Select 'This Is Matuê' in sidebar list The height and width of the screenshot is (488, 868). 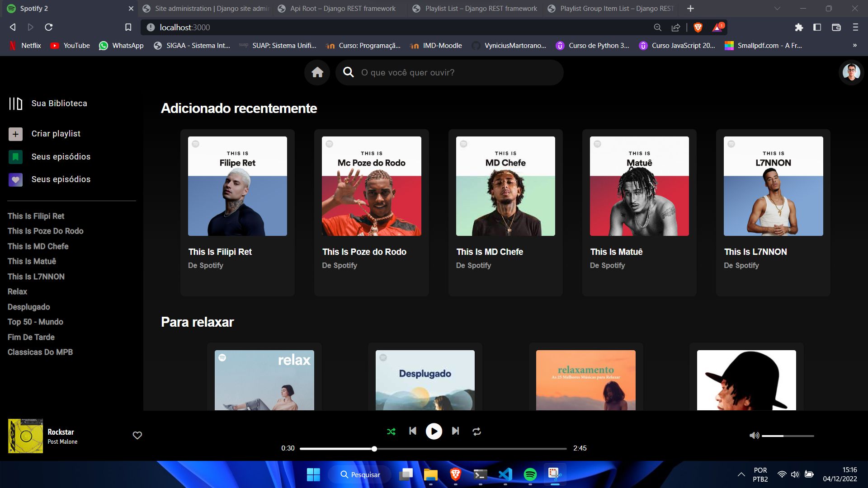(32, 261)
